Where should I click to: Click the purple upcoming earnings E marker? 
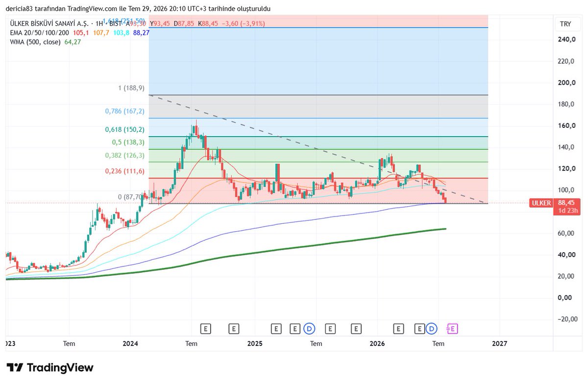click(x=452, y=328)
